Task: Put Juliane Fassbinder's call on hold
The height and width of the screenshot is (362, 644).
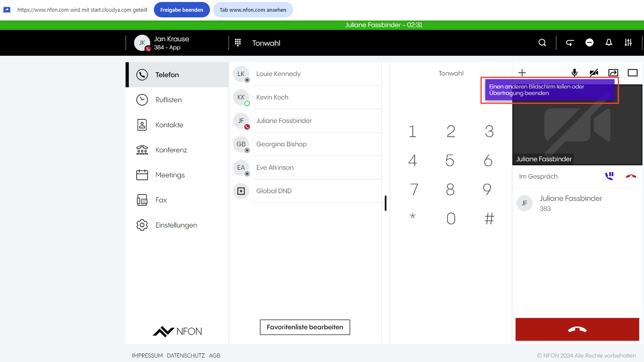Action: (609, 176)
